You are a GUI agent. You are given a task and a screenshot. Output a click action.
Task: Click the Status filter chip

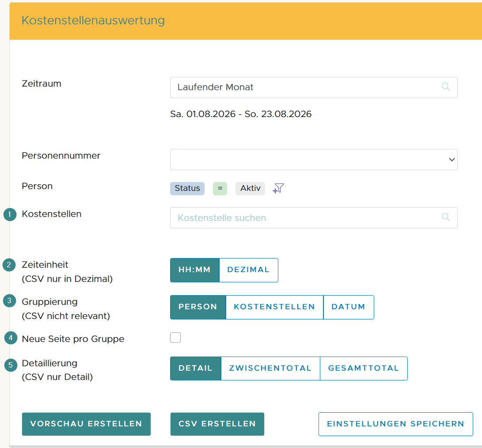[187, 189]
